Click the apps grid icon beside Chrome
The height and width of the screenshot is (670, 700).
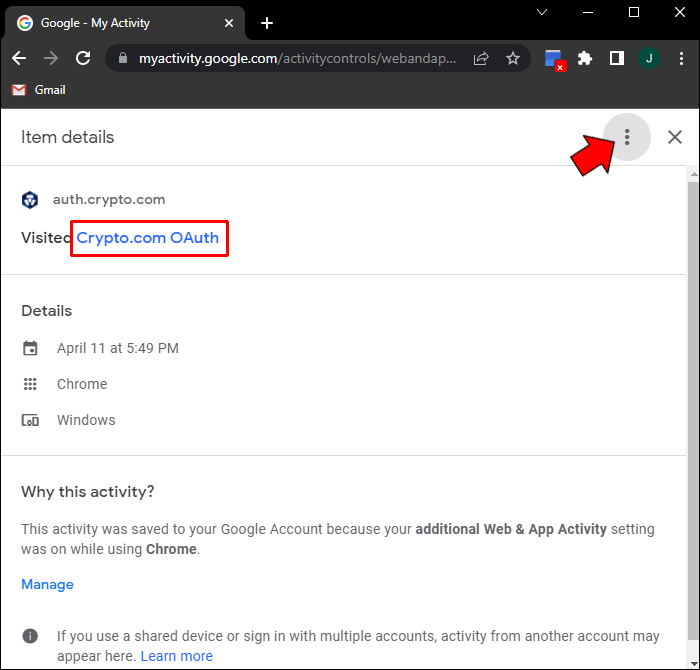point(30,384)
